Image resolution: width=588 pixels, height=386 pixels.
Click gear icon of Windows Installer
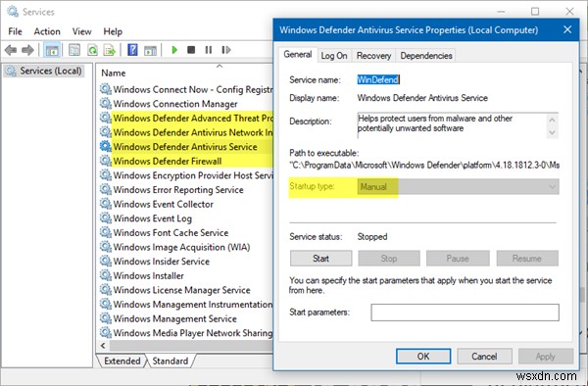pyautogui.click(x=106, y=275)
